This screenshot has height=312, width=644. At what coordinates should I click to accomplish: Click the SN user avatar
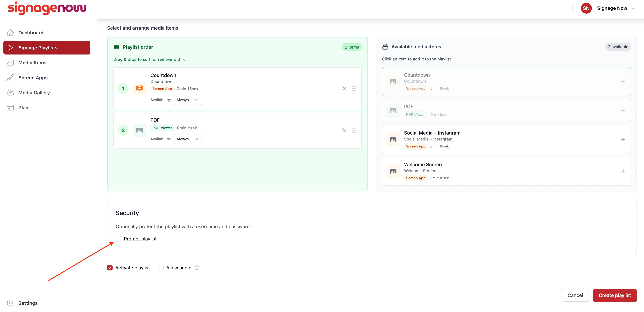(586, 8)
